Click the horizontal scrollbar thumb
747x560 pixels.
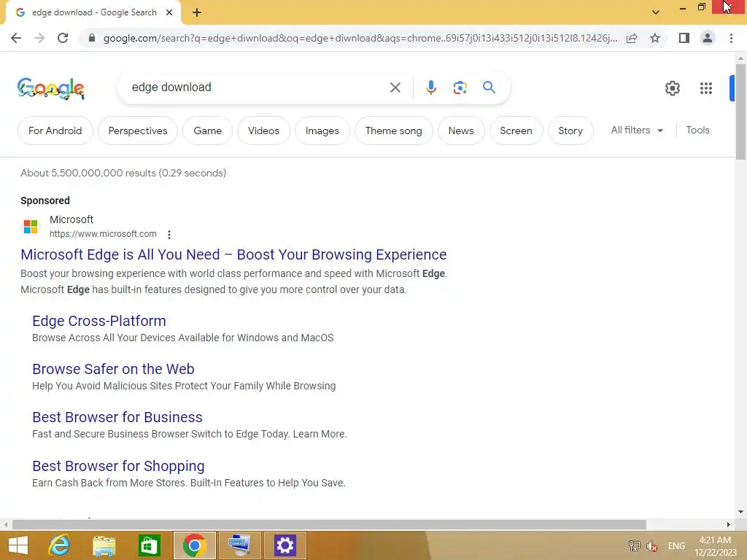click(x=329, y=524)
